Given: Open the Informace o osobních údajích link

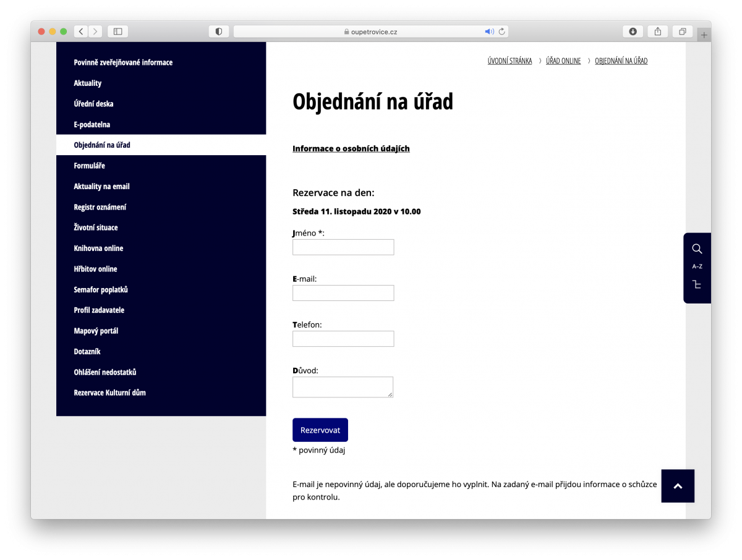Looking at the screenshot, I should point(351,148).
